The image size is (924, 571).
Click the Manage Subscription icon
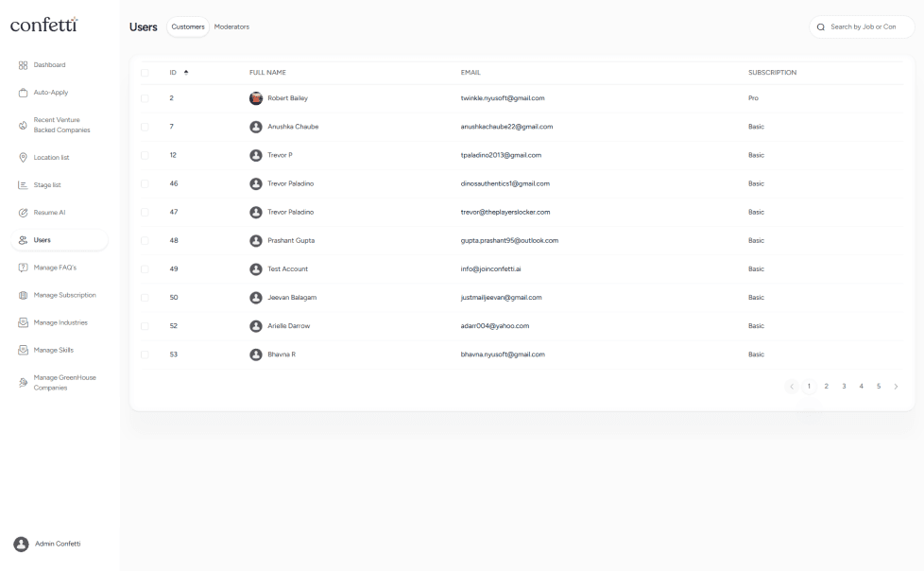[23, 294]
